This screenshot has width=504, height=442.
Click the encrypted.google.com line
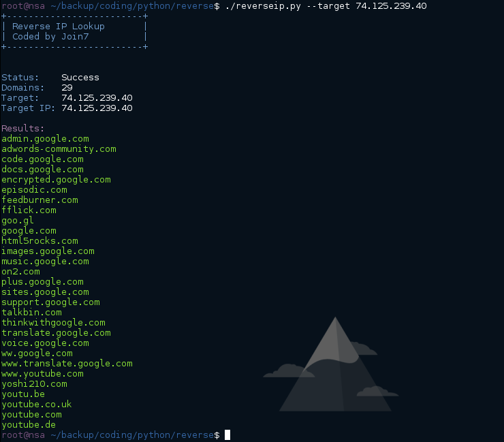click(x=56, y=180)
